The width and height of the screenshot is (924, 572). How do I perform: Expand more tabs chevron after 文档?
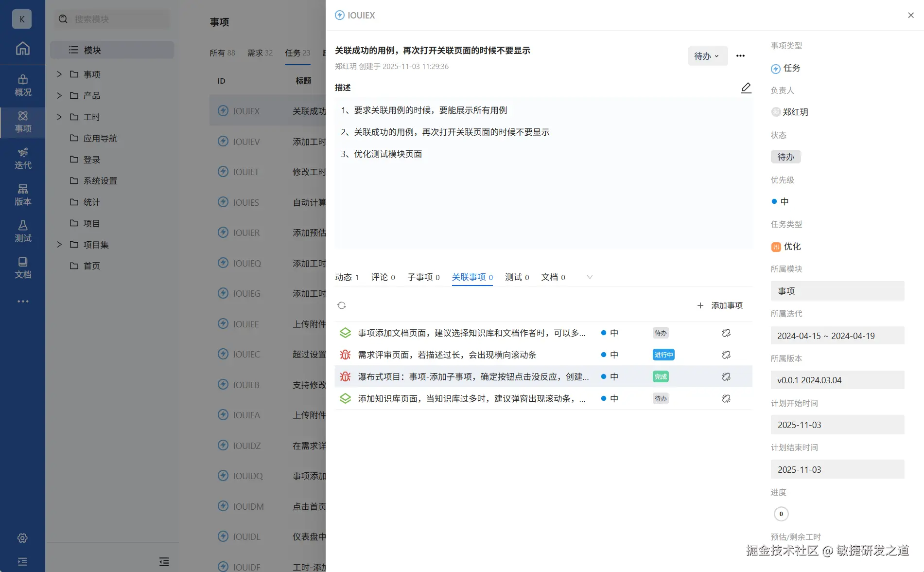pos(590,277)
